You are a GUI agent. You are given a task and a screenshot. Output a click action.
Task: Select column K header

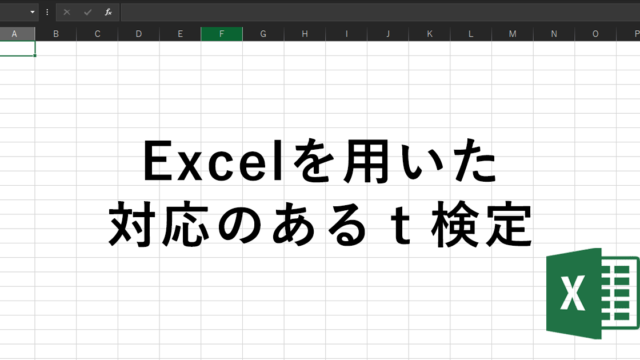pos(429,34)
